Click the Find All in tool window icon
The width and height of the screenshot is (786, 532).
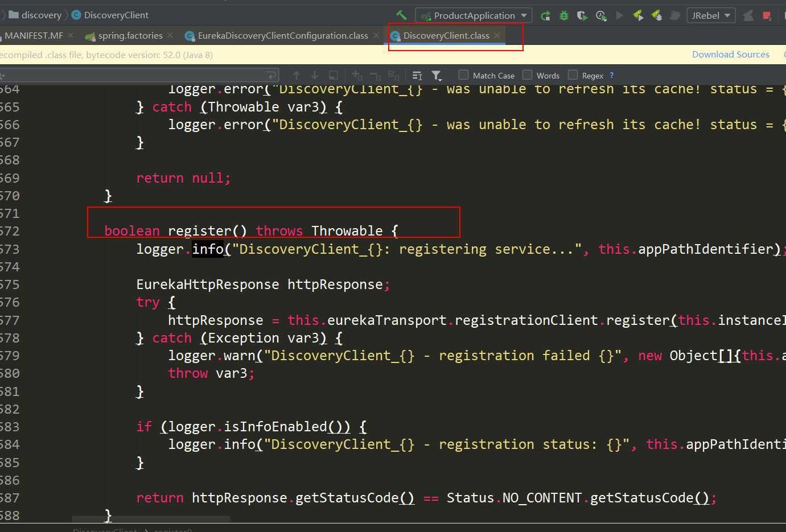(x=334, y=75)
